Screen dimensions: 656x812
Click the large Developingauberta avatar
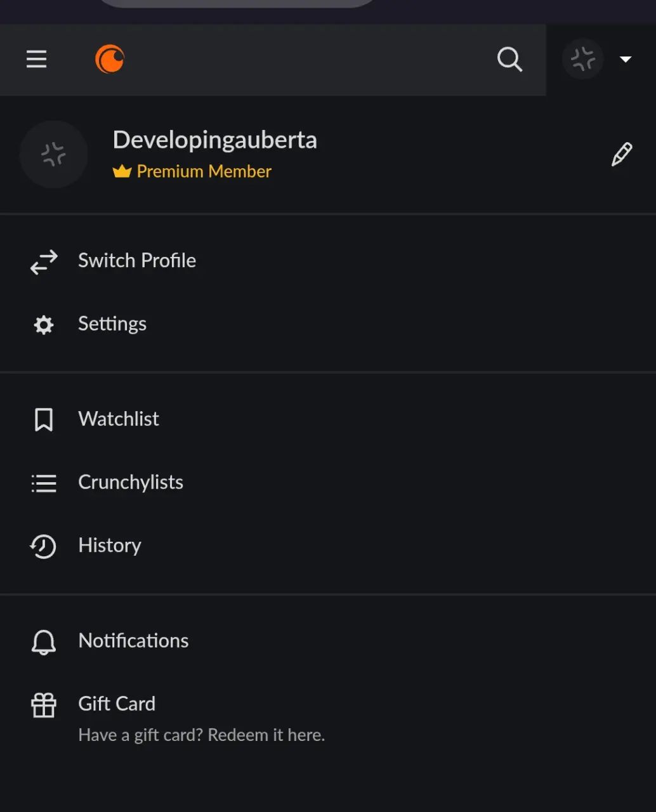point(53,154)
